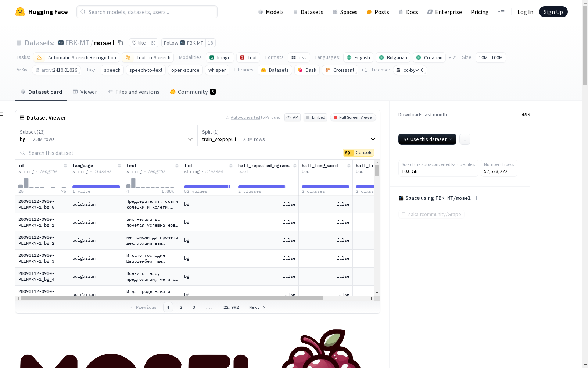588x368 pixels.
Task: Click the lid classes distribution bar
Action: (x=207, y=187)
